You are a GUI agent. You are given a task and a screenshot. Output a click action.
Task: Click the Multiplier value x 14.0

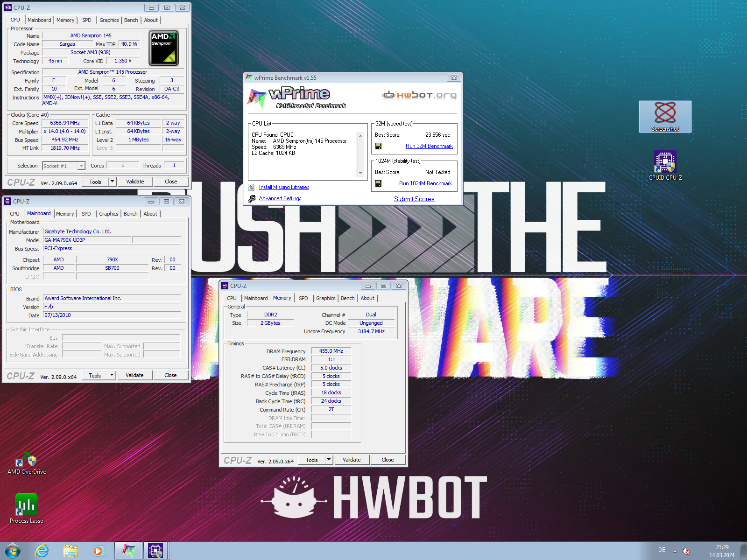pyautogui.click(x=65, y=132)
